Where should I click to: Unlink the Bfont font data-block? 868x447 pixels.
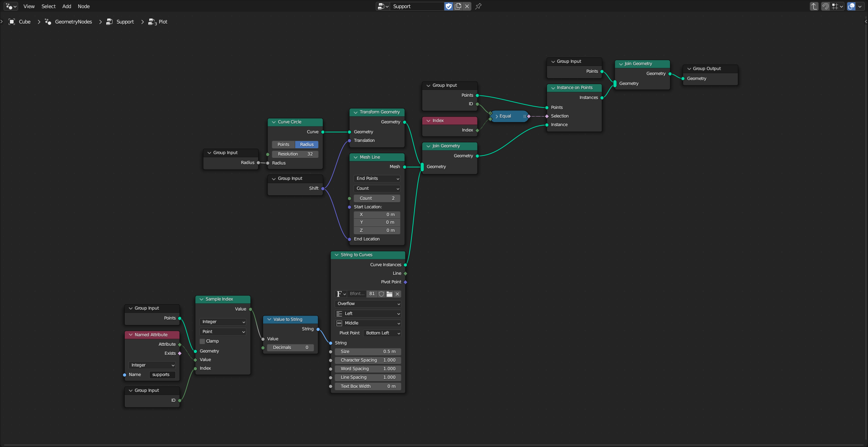click(x=397, y=294)
